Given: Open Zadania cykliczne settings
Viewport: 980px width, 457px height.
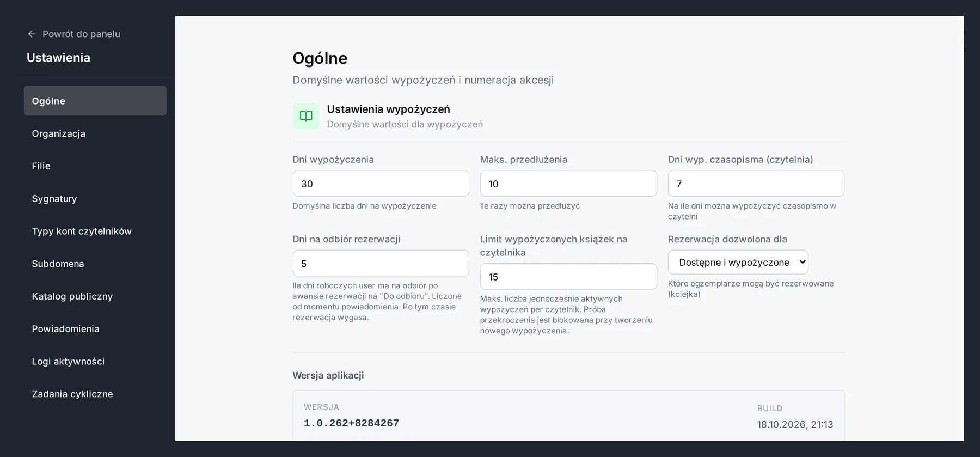Looking at the screenshot, I should pyautogui.click(x=95, y=394).
